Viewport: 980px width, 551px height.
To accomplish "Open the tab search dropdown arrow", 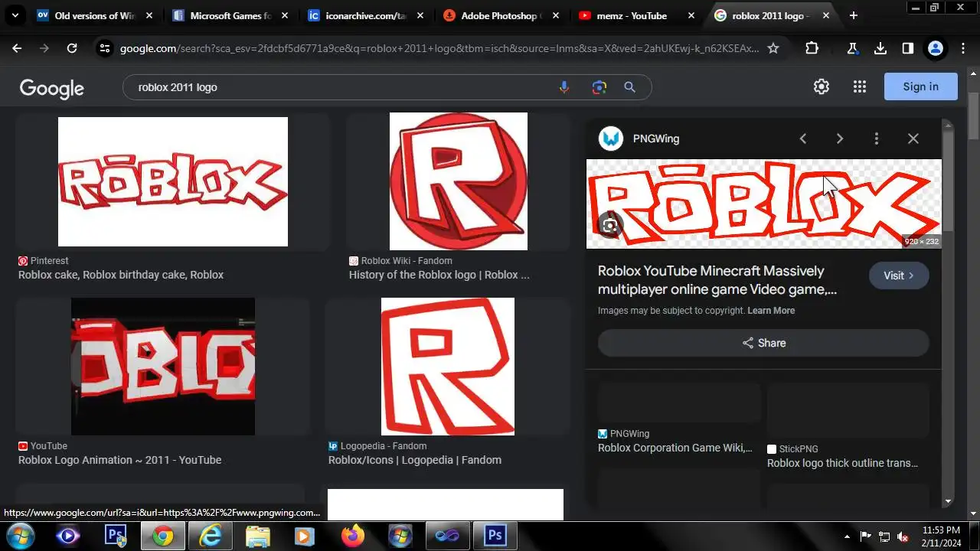I will click(x=15, y=15).
